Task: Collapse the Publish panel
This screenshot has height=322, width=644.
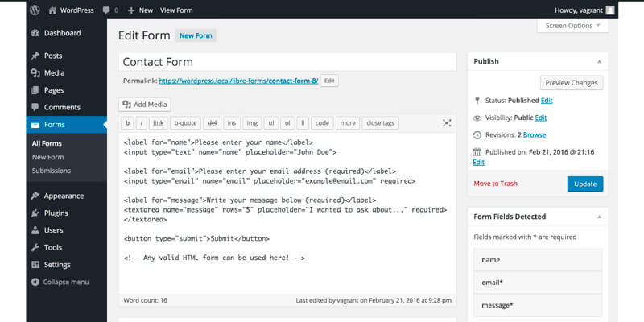Action: [x=599, y=61]
